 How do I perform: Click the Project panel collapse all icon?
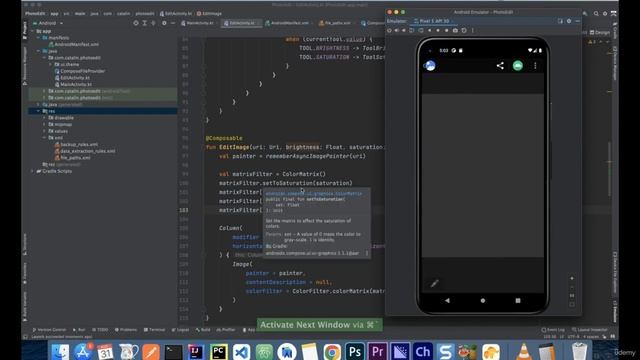coord(153,23)
